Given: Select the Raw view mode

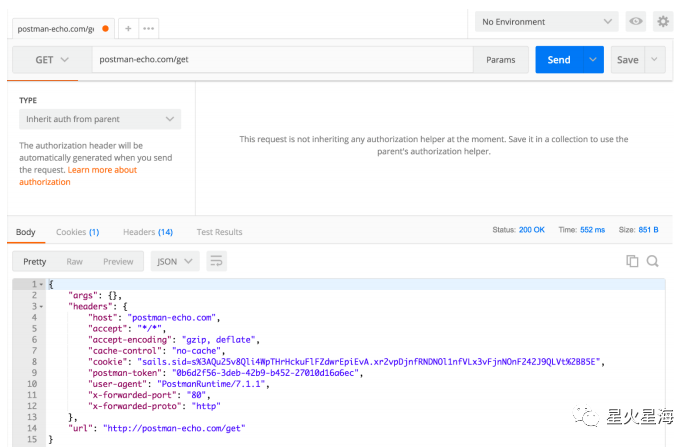Looking at the screenshot, I should tap(75, 261).
